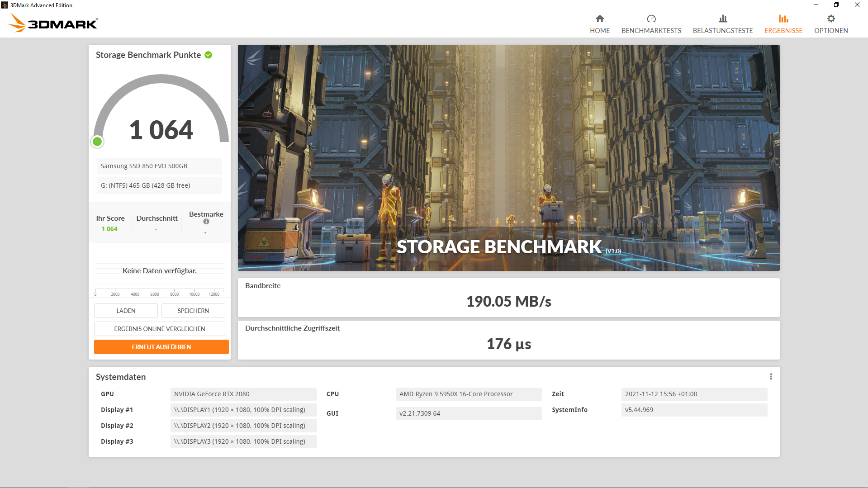Click the Samsung SSD 850 EVO 500GB field

tap(160, 166)
